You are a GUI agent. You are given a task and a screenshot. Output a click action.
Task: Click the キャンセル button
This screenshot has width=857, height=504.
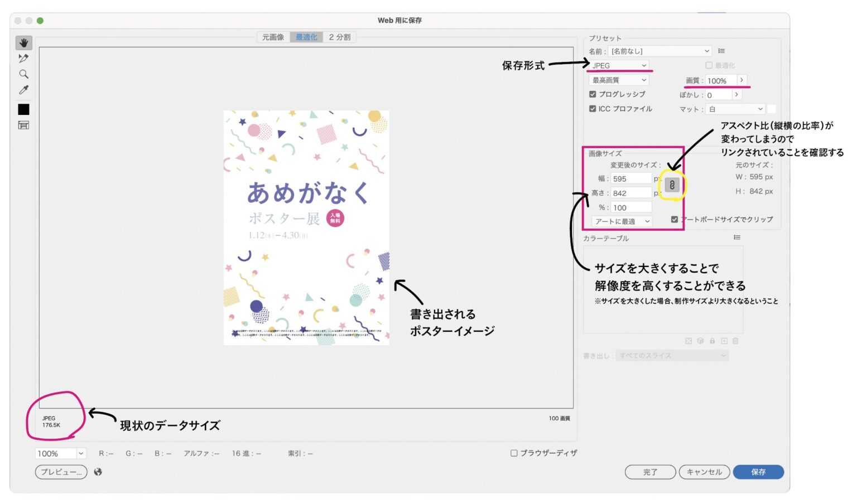pos(704,472)
